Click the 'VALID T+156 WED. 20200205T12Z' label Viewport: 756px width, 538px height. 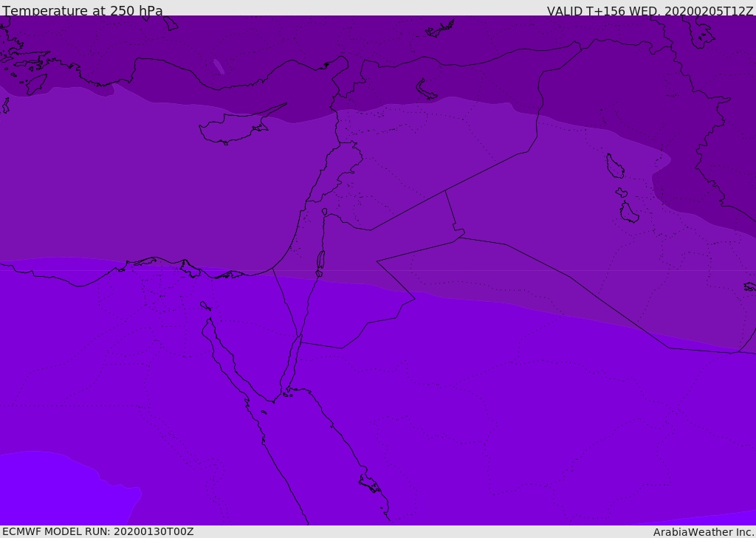[650, 11]
